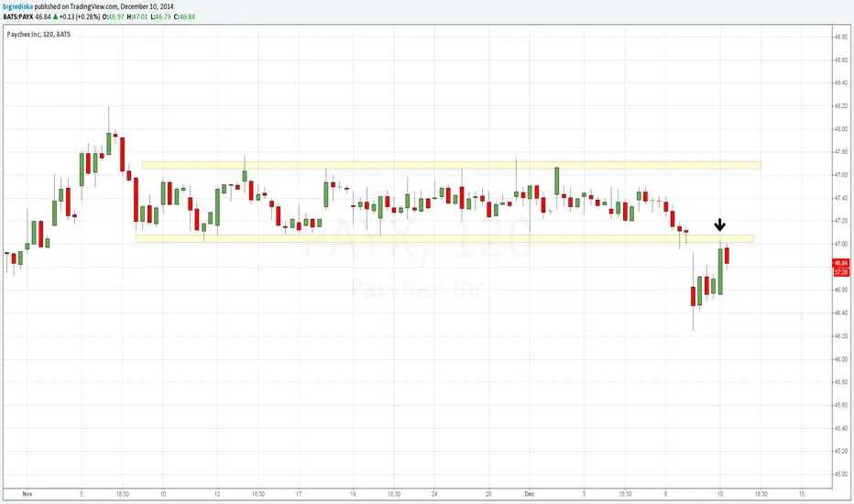The image size is (854, 504).
Task: Click the 45.60 price axis label
Action: coord(841,405)
